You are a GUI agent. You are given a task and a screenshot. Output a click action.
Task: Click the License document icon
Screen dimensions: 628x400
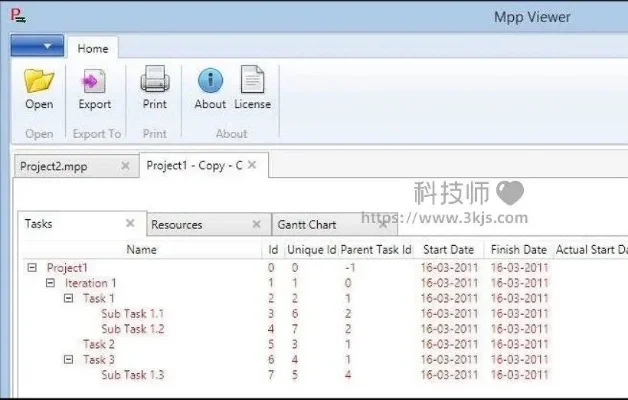tap(252, 81)
